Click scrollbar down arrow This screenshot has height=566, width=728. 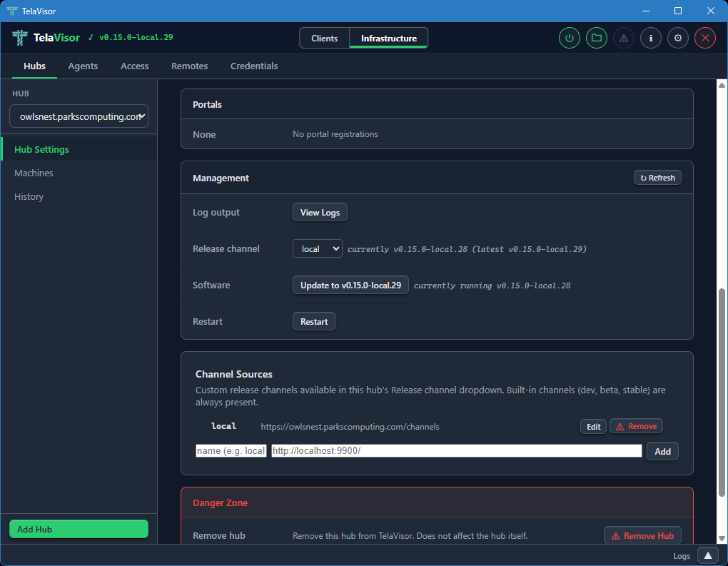point(722,539)
